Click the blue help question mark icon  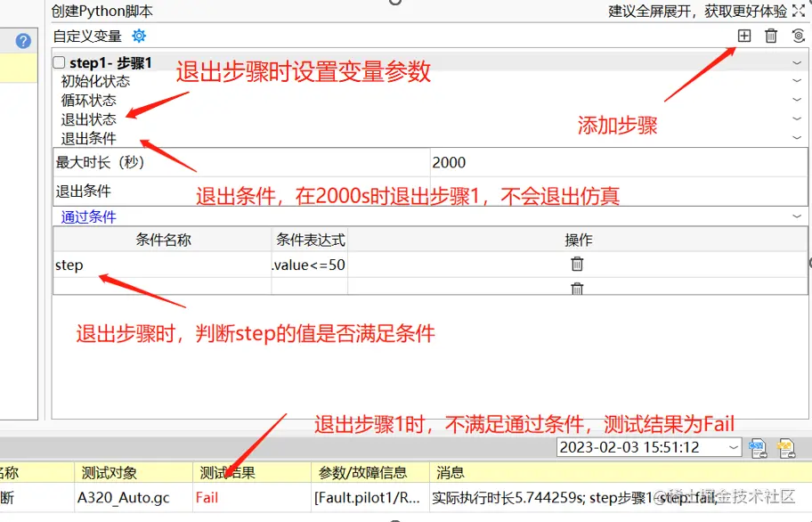[23, 41]
